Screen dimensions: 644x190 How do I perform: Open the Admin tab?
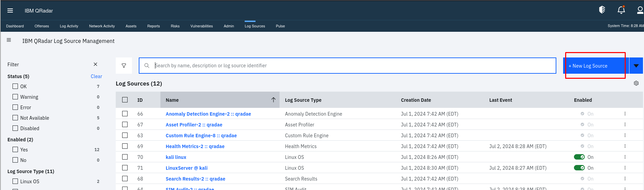[229, 26]
